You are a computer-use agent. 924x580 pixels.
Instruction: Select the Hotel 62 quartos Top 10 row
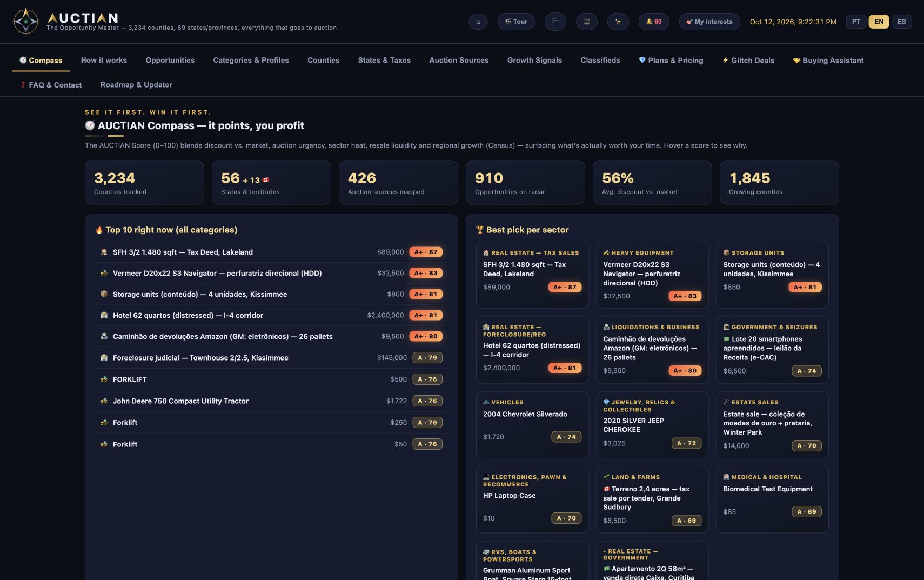[271, 315]
